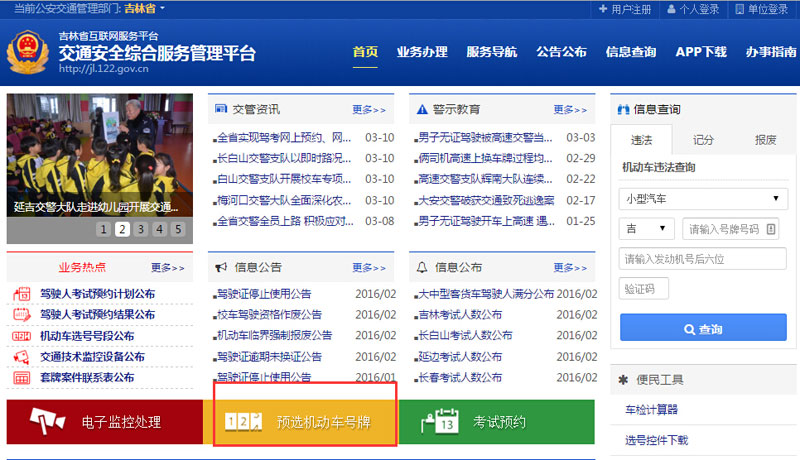The width and height of the screenshot is (800, 460).
Task: Open news item 全省实现驾考网上预约
Action: pyautogui.click(x=284, y=138)
